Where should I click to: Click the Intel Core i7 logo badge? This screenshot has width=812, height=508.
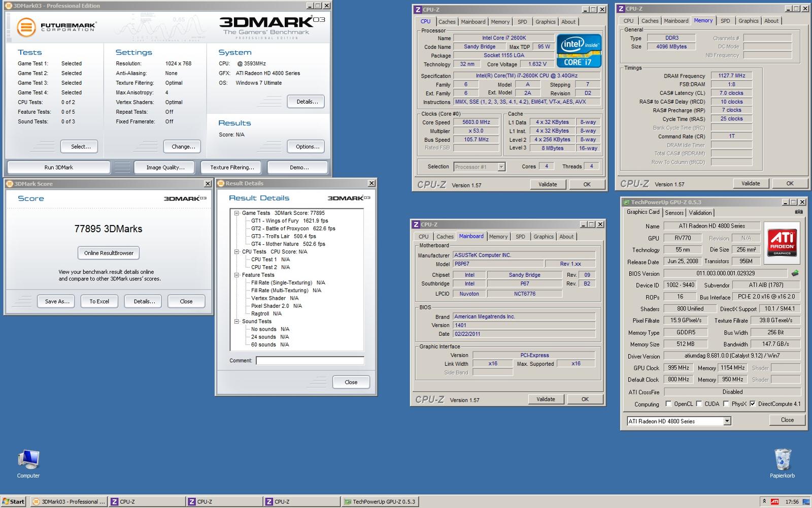point(579,51)
